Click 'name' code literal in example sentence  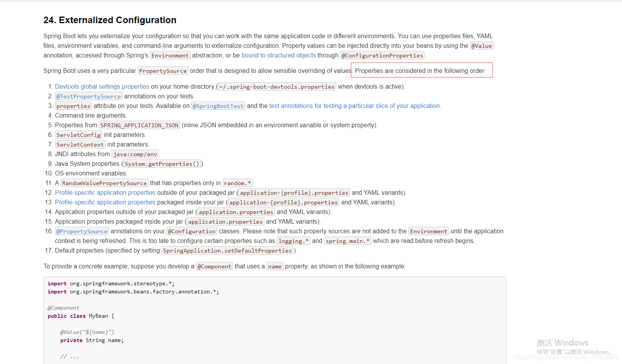[275, 266]
